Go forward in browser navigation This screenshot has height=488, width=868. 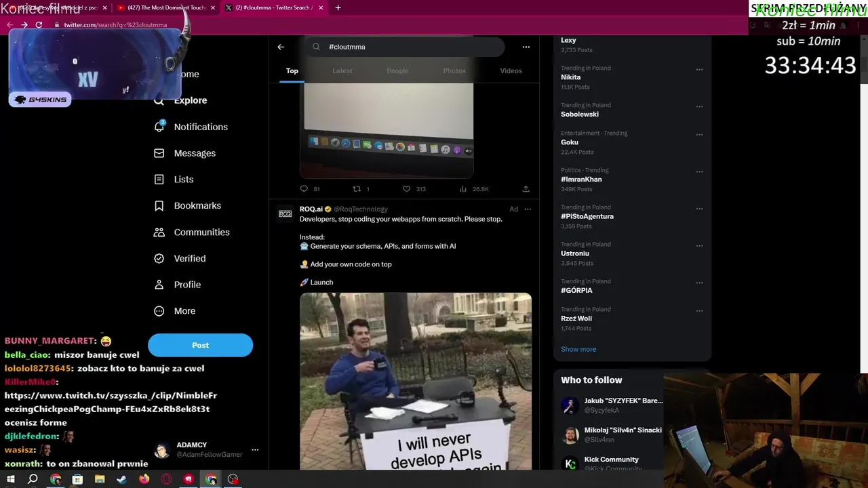(24, 24)
